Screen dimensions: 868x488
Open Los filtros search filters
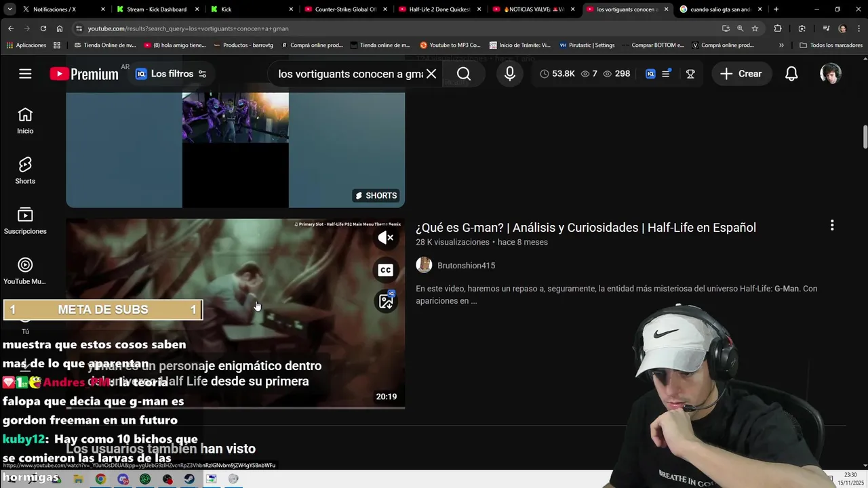[x=171, y=74]
